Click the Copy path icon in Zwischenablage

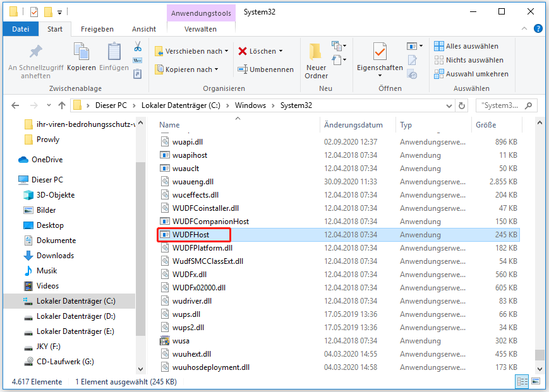pos(138,60)
